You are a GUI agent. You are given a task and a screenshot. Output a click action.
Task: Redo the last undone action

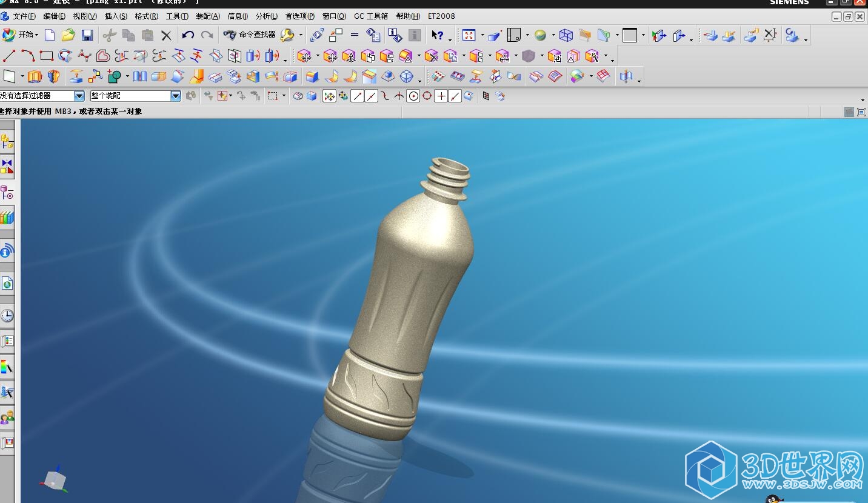(x=207, y=35)
